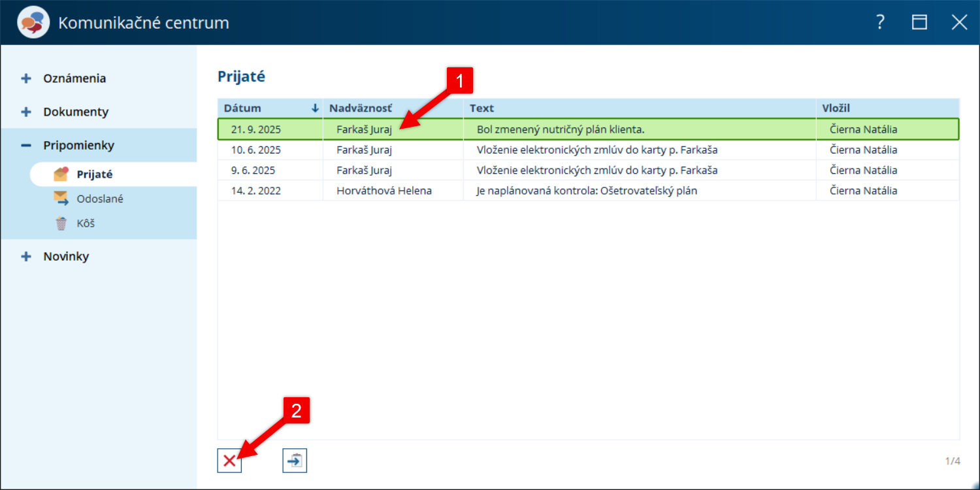Click the red X delete button

[229, 461]
